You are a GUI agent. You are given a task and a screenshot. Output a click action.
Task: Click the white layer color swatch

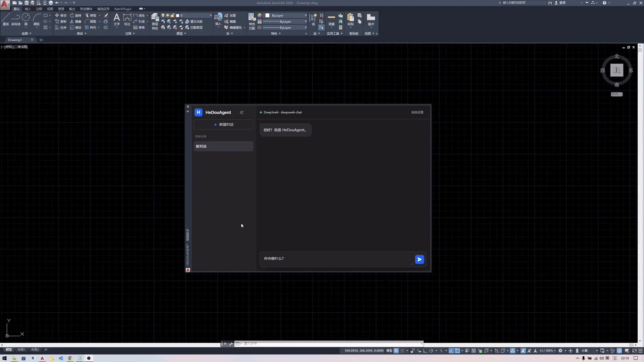coord(178,15)
